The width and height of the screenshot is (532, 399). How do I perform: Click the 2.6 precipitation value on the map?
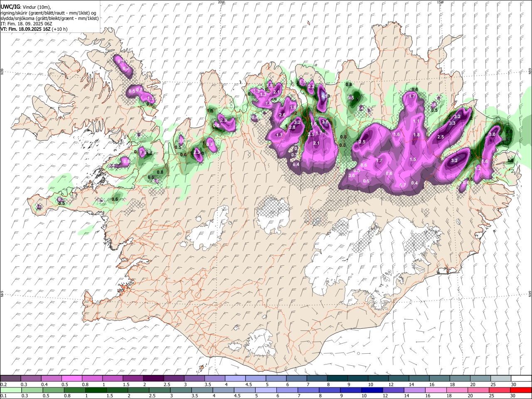[x=282, y=115]
